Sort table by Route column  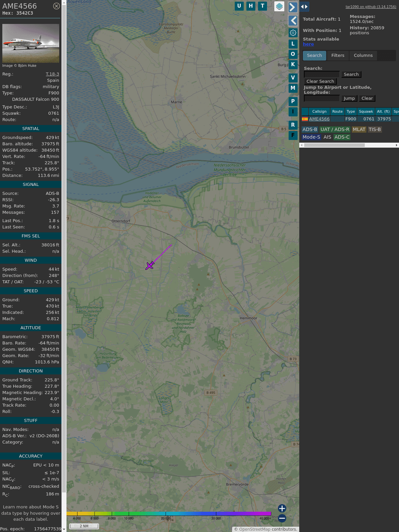(x=337, y=112)
